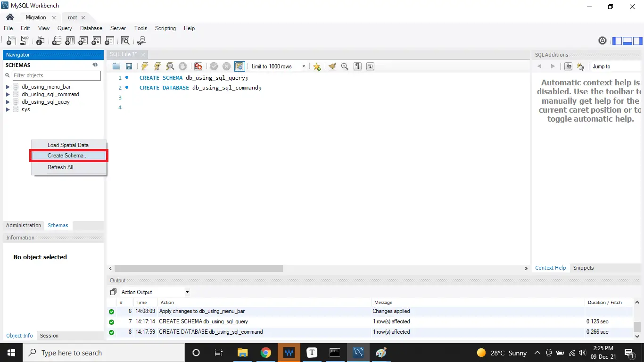Open SQL script file icon in main toolbar
644x362 pixels.
point(25,41)
